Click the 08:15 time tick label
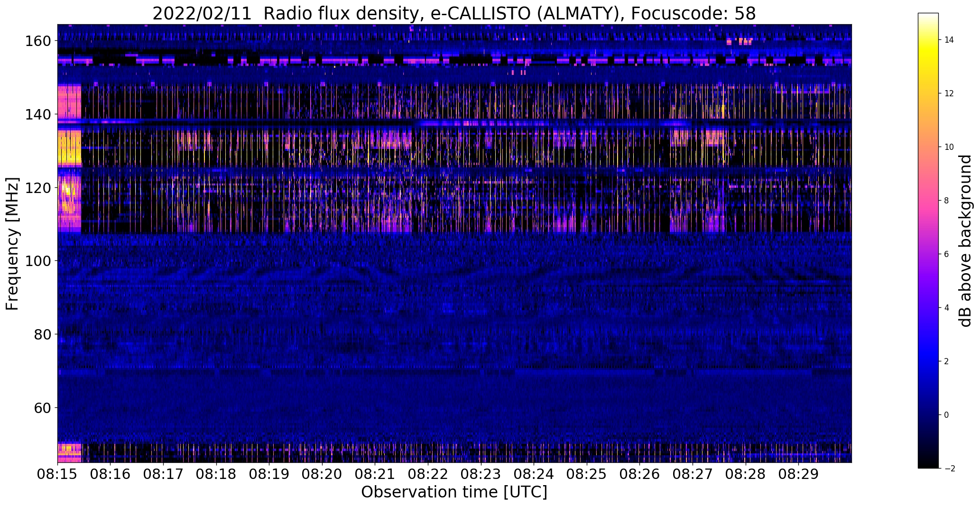 (57, 474)
